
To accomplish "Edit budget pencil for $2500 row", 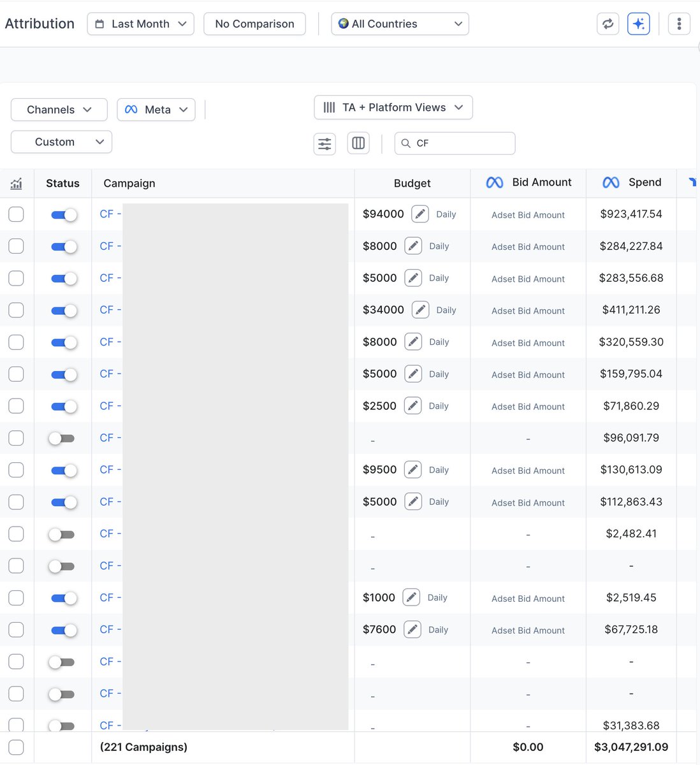I will [x=412, y=405].
